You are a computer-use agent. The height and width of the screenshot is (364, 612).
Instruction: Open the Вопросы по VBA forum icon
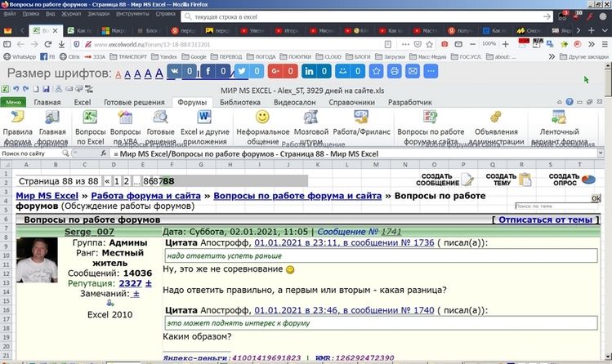click(125, 117)
